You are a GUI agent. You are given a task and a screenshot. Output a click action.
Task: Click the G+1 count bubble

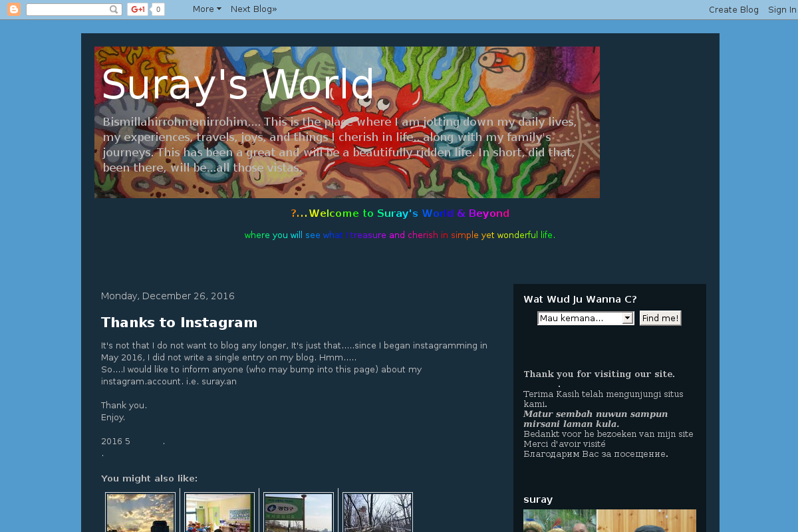click(158, 9)
